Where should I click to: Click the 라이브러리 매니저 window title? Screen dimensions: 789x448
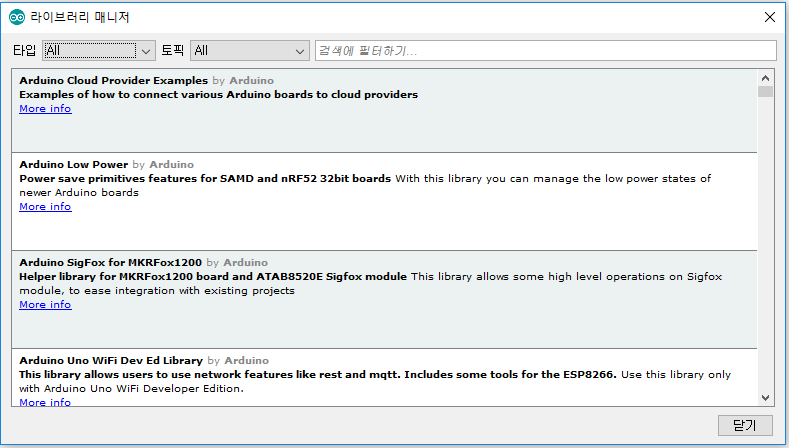point(80,17)
